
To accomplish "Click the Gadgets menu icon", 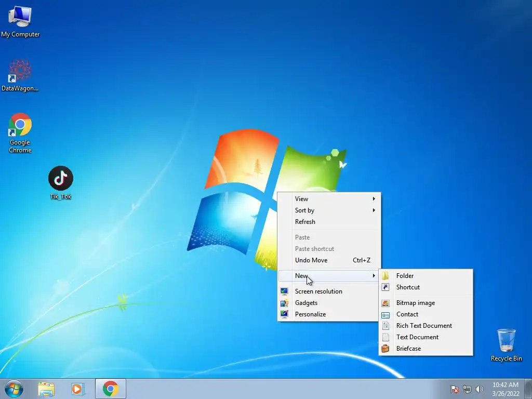I will [284, 303].
